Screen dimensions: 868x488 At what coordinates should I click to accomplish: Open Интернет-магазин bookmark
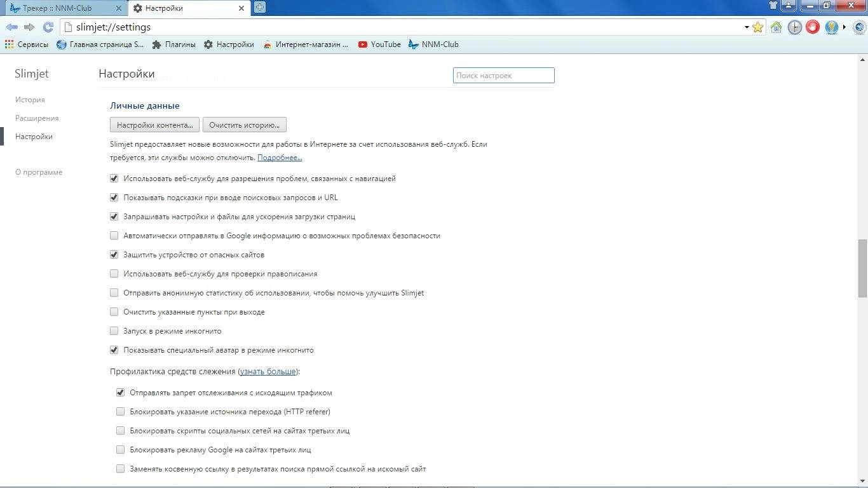(306, 44)
